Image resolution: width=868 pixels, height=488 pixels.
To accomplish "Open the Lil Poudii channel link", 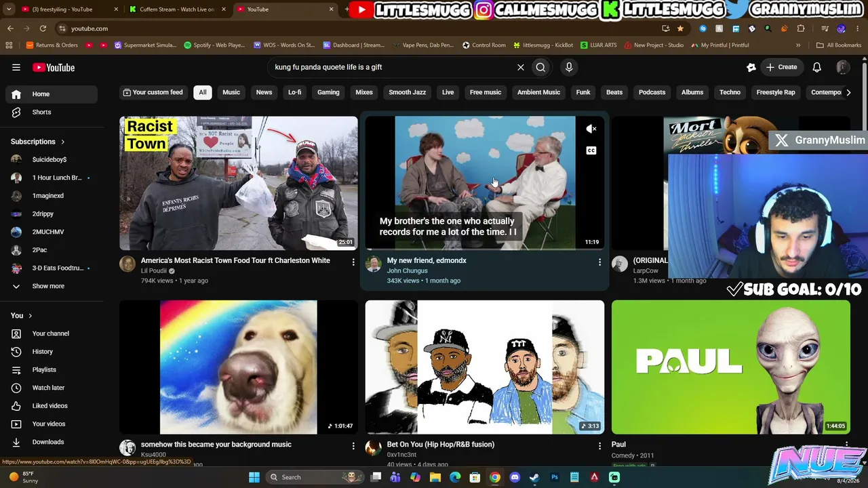I will click(x=154, y=271).
